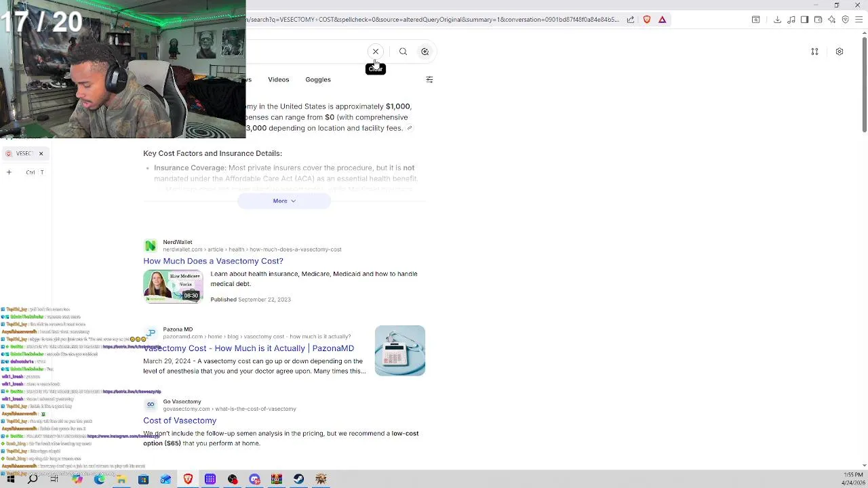Click the Brave VPN shield icon

click(x=845, y=20)
